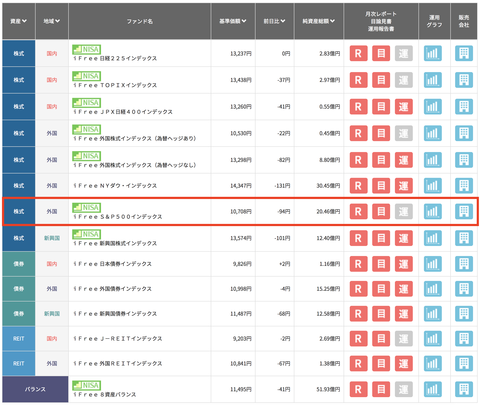
Task: Open R monthly report for iFree 8資産バランス
Action: point(358,389)
